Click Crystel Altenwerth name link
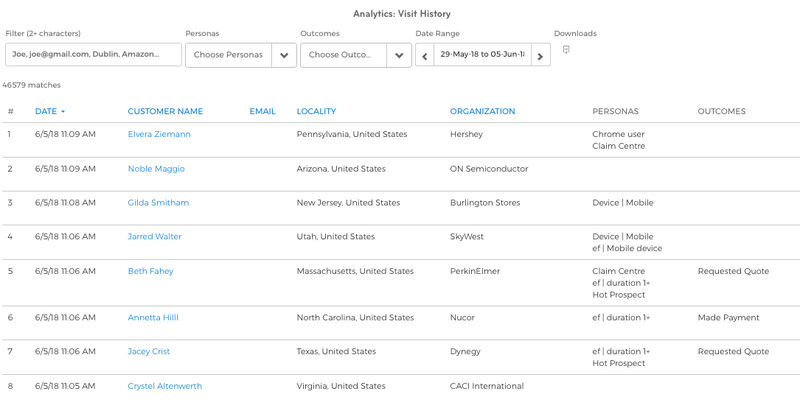 tap(165, 386)
